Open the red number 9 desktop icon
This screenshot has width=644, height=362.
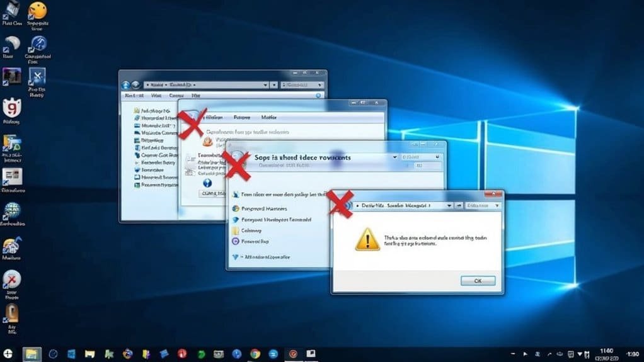(x=12, y=107)
